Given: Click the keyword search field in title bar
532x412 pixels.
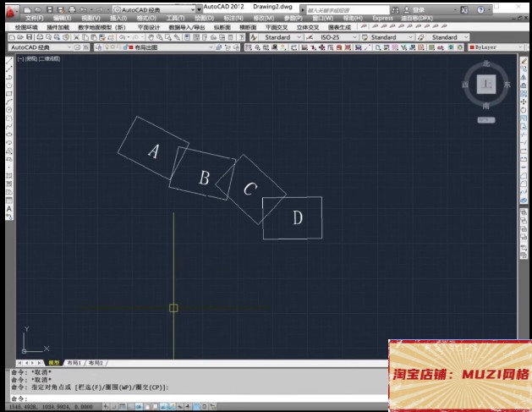Looking at the screenshot, I should [x=348, y=10].
